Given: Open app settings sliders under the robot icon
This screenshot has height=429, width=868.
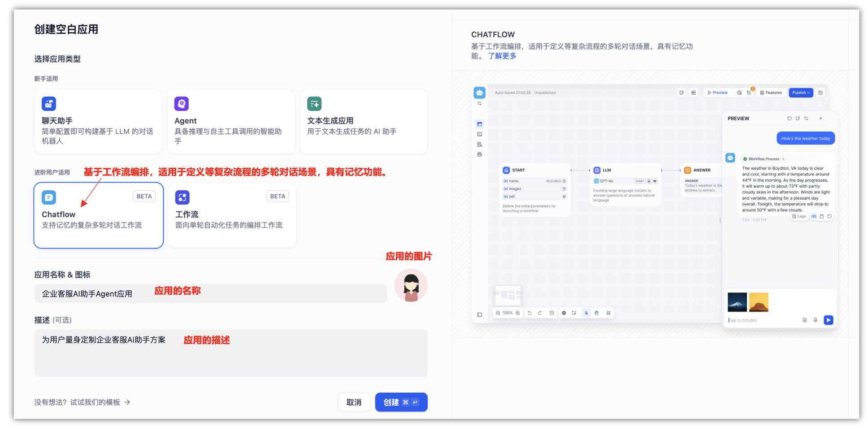Looking at the screenshot, I should tap(479, 104).
